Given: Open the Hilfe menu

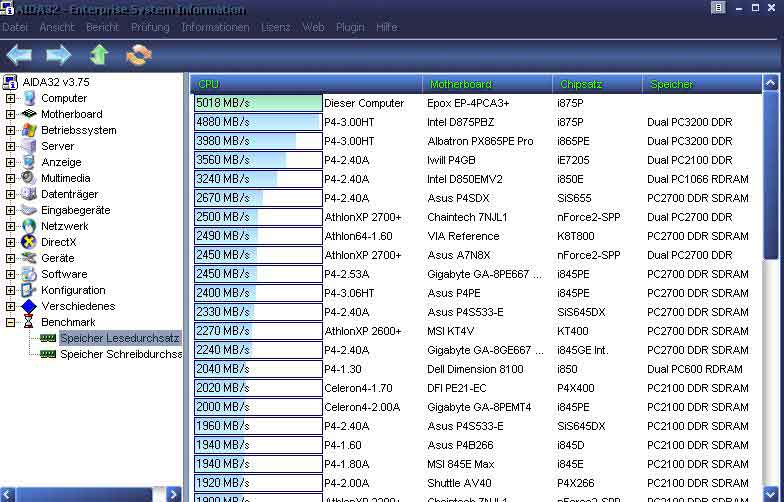Looking at the screenshot, I should coord(386,28).
